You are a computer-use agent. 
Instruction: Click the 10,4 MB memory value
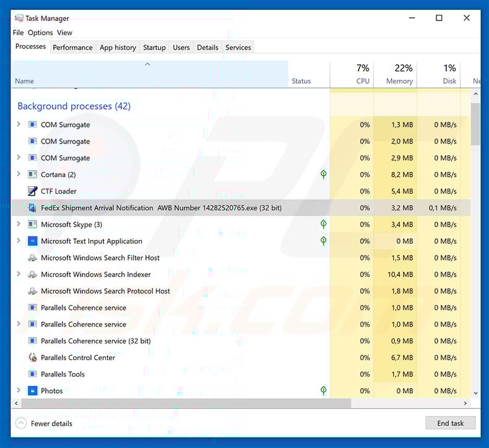click(x=400, y=274)
